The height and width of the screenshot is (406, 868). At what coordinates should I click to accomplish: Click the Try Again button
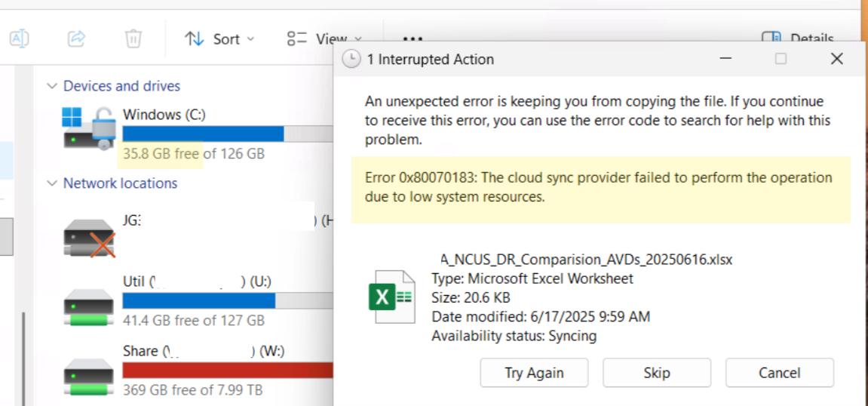point(534,373)
